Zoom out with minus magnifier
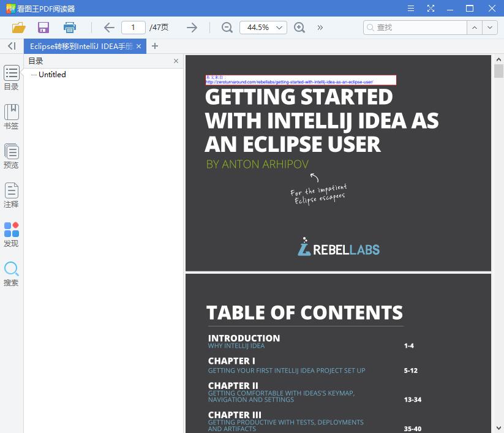 (x=227, y=28)
